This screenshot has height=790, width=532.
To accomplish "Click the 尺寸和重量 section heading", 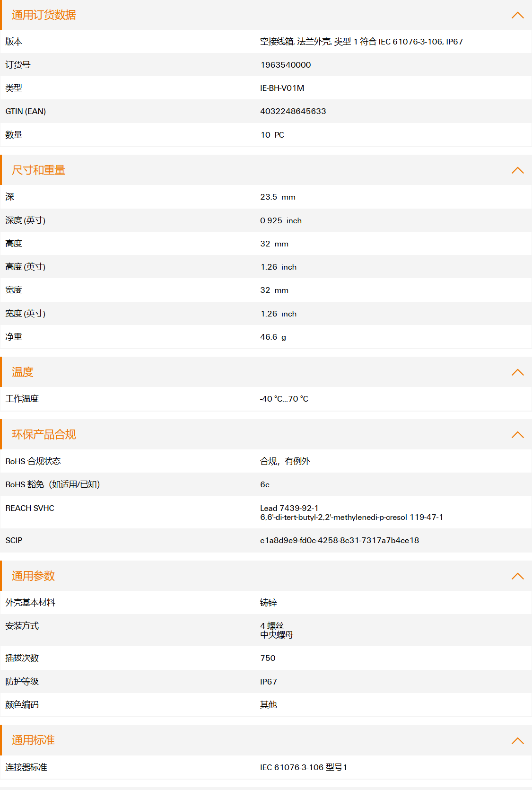I will [39, 170].
